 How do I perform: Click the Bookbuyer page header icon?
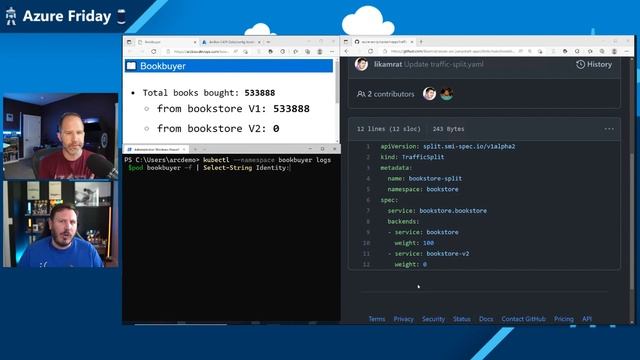click(131, 66)
